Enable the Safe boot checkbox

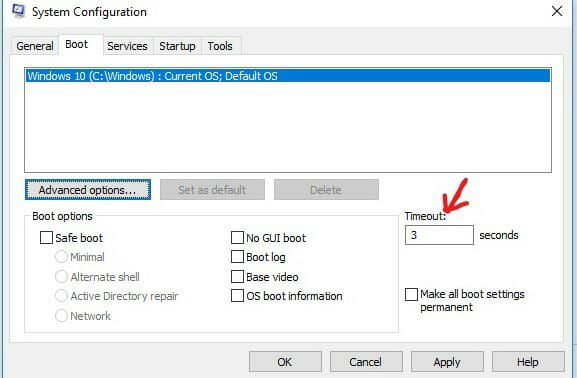(x=46, y=238)
